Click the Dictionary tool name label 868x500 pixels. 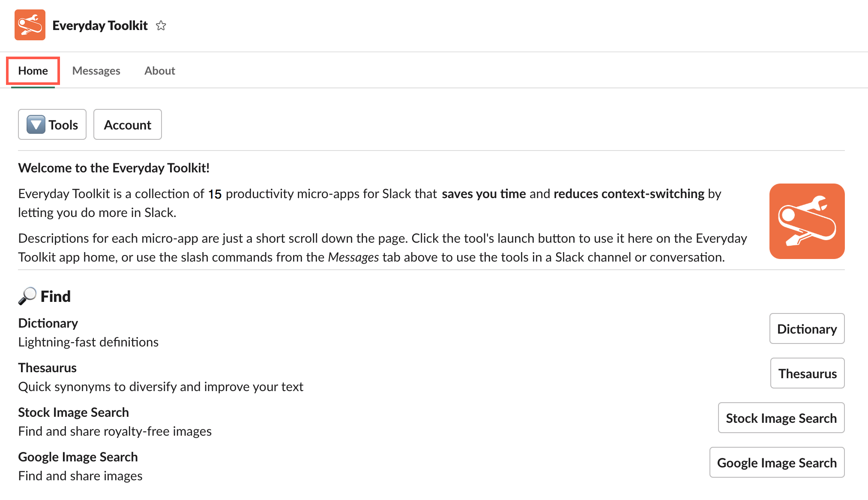click(48, 323)
